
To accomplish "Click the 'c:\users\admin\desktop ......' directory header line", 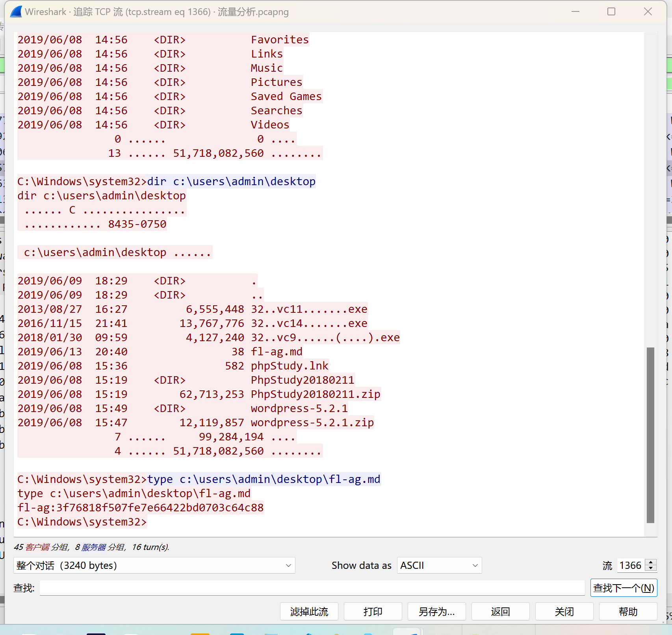I will point(117,252).
